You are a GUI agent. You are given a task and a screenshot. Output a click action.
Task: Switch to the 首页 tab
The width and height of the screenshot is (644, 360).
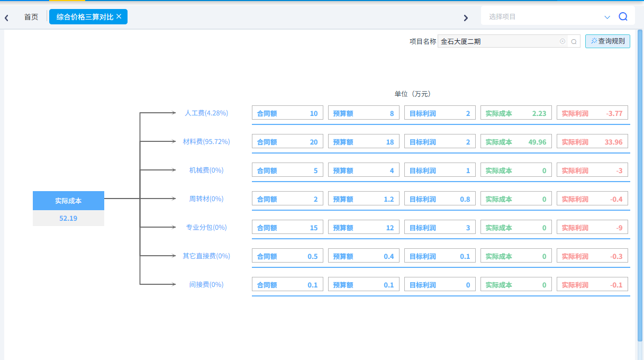(x=31, y=17)
